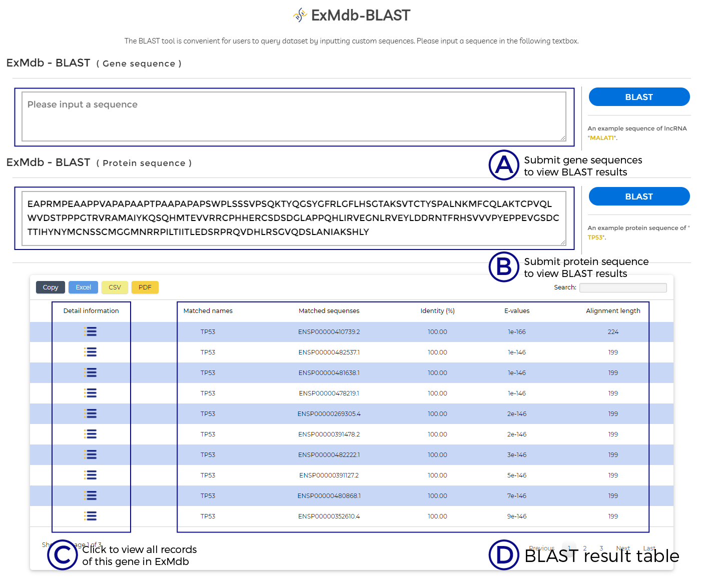This screenshot has width=701, height=588.
Task: Open detail icon for ENSP00000480868.1 row
Action: [x=91, y=495]
